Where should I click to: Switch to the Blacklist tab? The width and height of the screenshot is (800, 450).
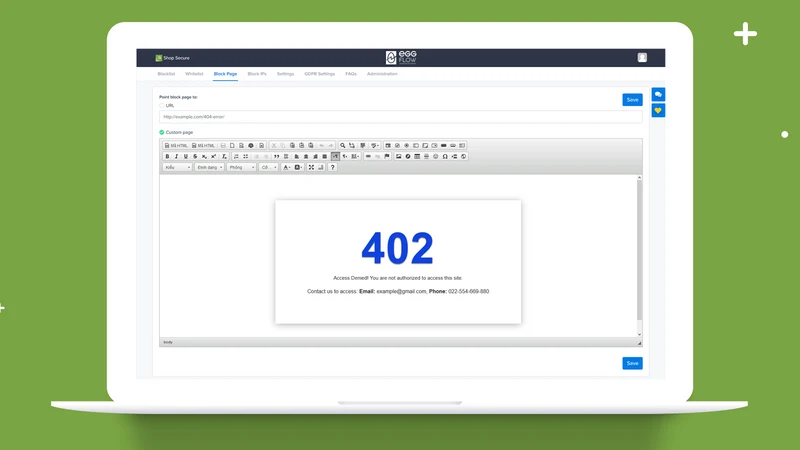166,74
